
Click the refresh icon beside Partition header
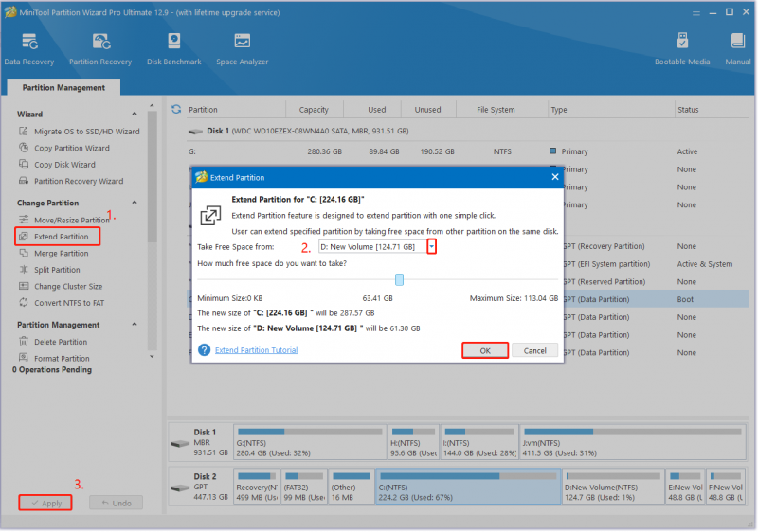point(176,110)
